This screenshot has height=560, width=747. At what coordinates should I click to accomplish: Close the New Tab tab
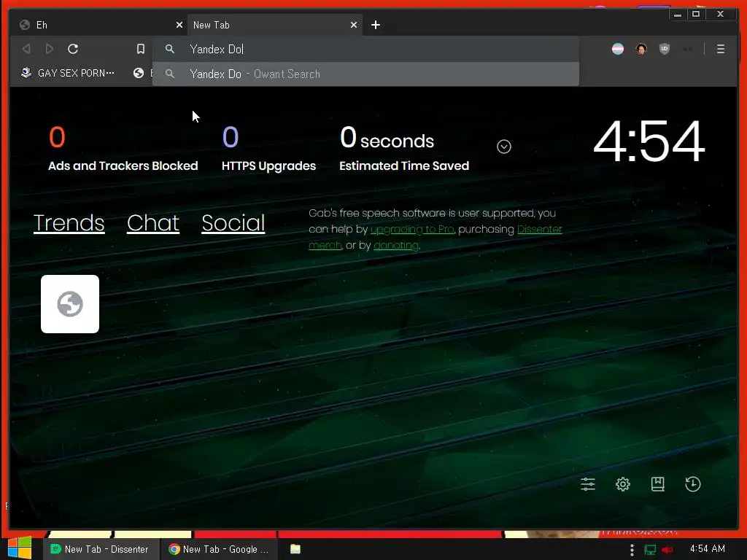(354, 25)
